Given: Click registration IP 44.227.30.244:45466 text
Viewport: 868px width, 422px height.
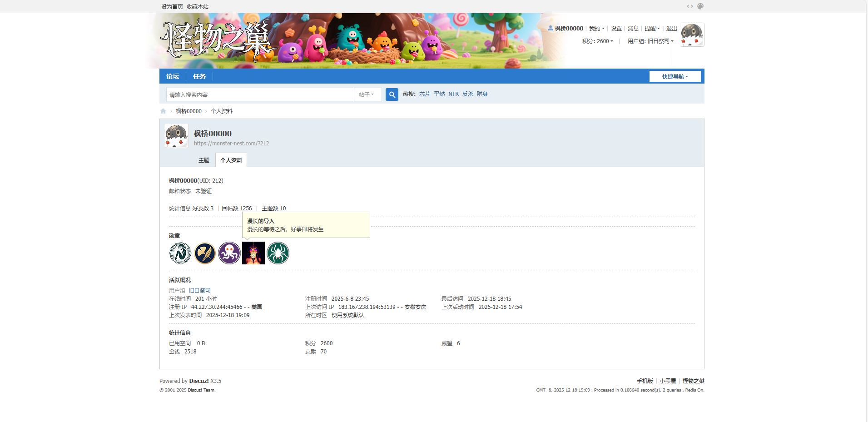Looking at the screenshot, I should [217, 307].
